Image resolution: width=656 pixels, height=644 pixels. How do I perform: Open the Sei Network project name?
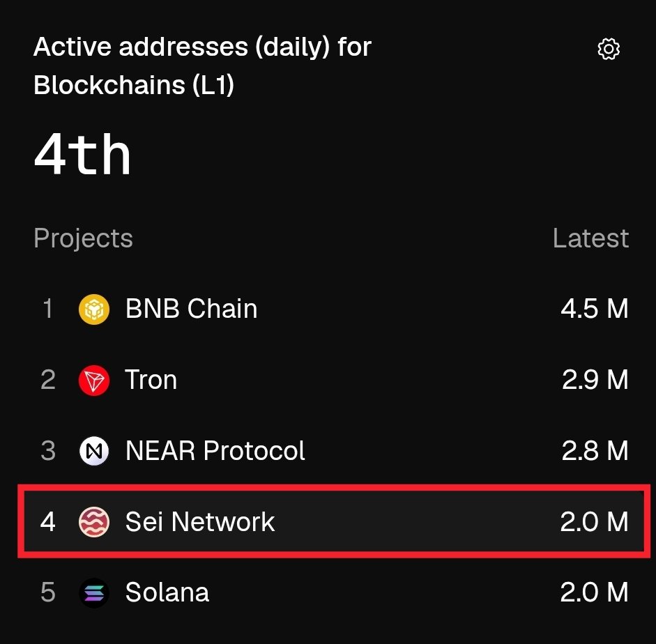pos(200,522)
